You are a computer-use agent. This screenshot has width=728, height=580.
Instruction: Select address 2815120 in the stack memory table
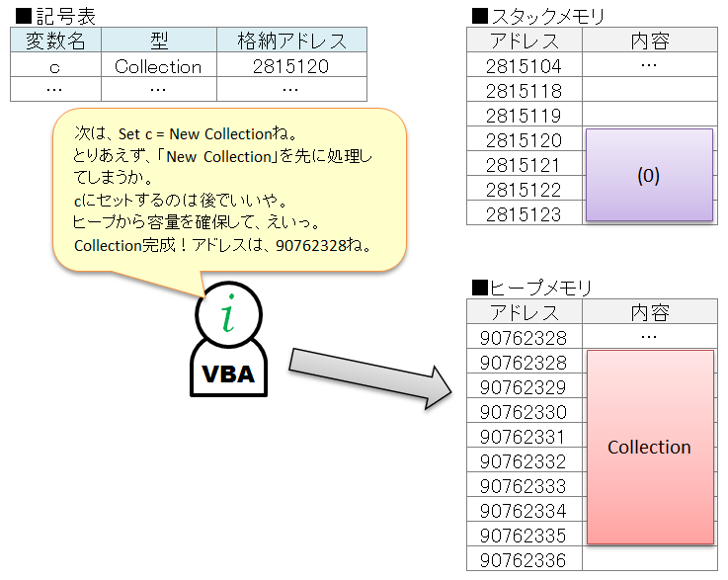pos(525,138)
